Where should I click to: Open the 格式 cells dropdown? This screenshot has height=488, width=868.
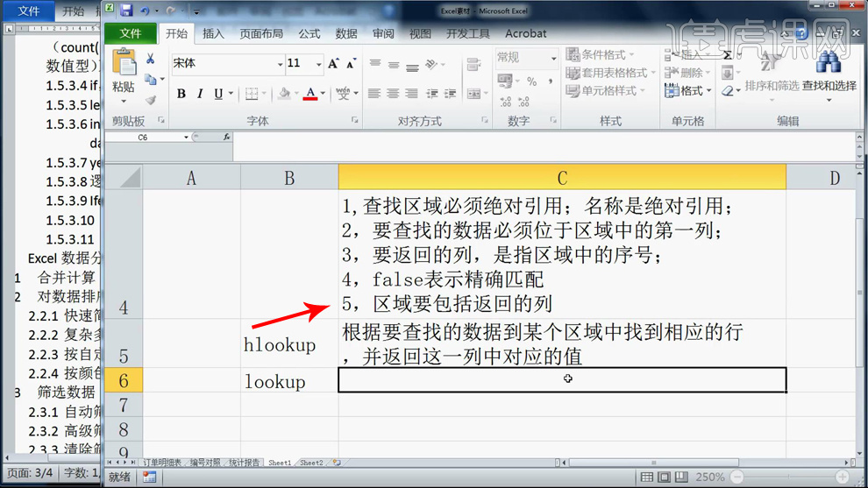pos(688,91)
